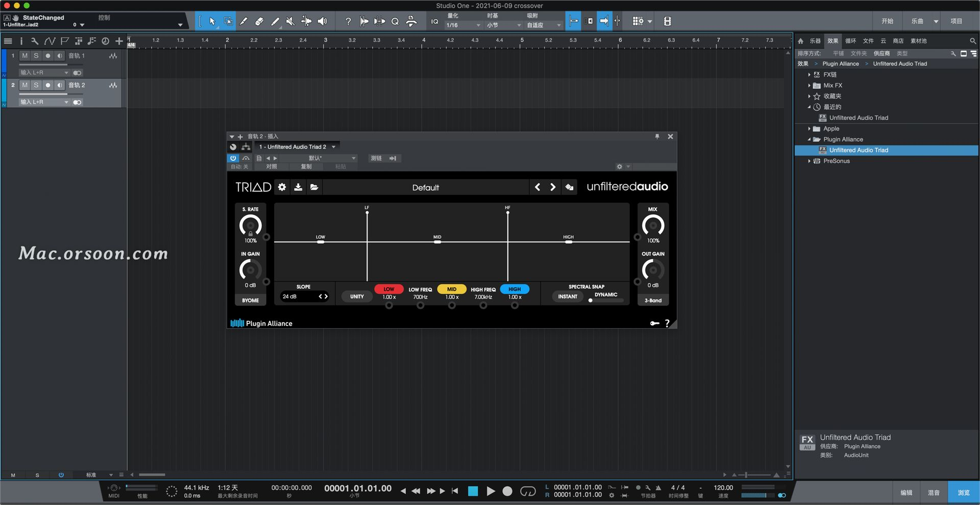
Task: Open the timebase 小节 dropdown
Action: click(x=504, y=25)
